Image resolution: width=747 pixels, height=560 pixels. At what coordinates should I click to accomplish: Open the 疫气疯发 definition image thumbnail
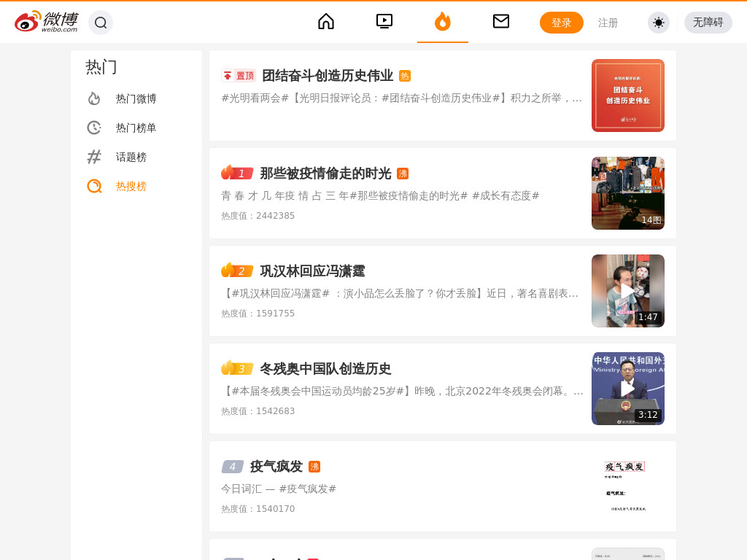(628, 486)
